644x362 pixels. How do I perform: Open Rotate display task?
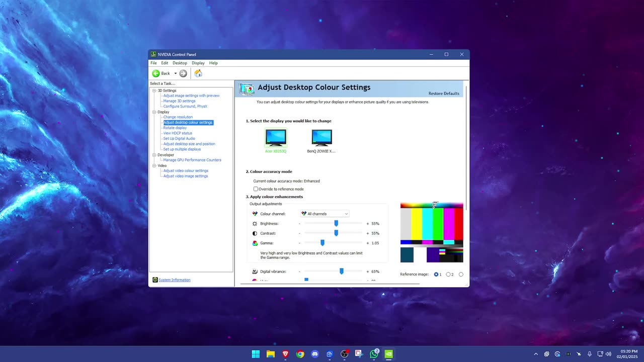[x=175, y=128]
